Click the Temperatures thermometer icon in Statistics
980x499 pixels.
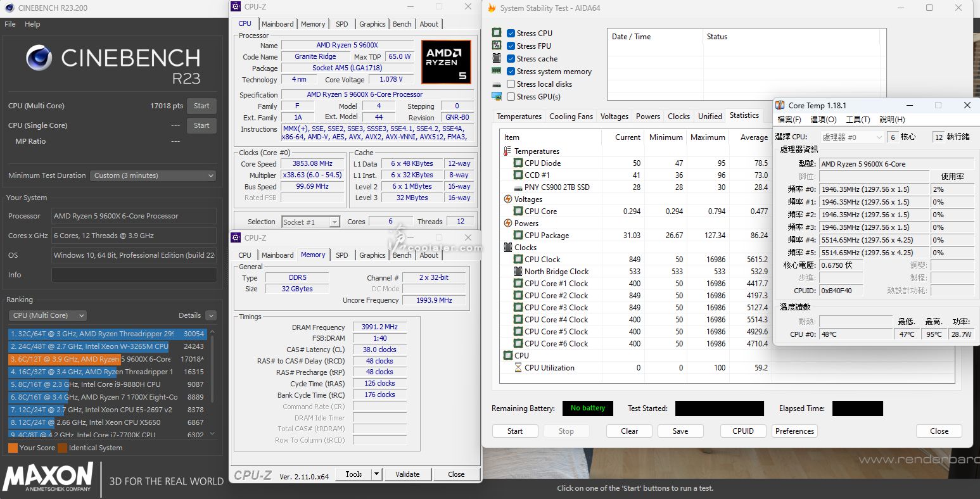(507, 151)
